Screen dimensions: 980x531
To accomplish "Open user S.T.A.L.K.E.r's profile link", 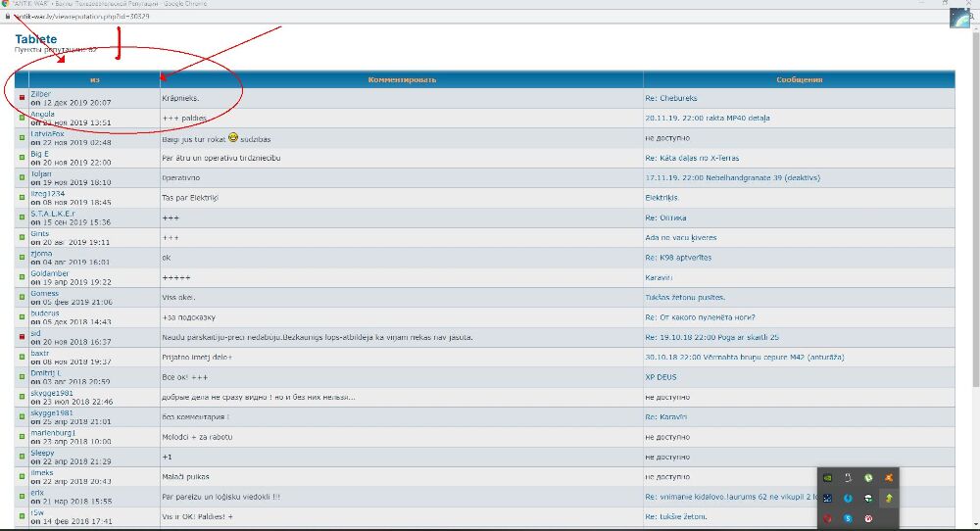I will (53, 214).
